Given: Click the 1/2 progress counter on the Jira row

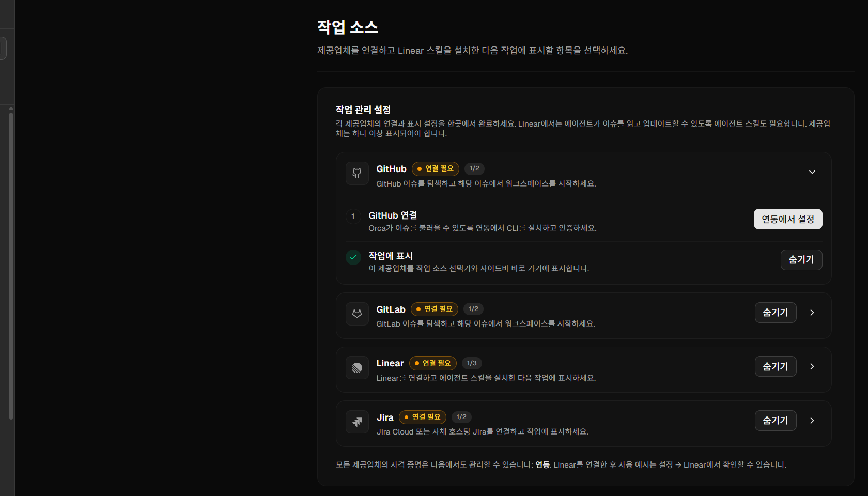Looking at the screenshot, I should tap(461, 417).
